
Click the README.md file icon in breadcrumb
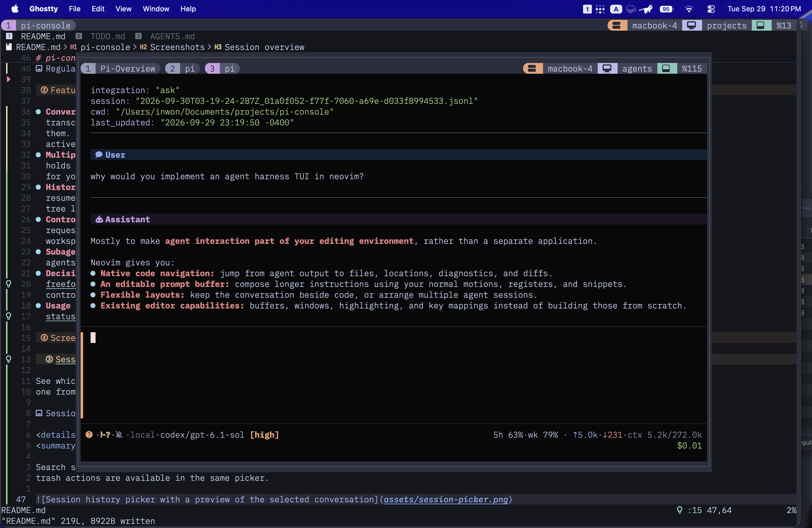pos(9,47)
